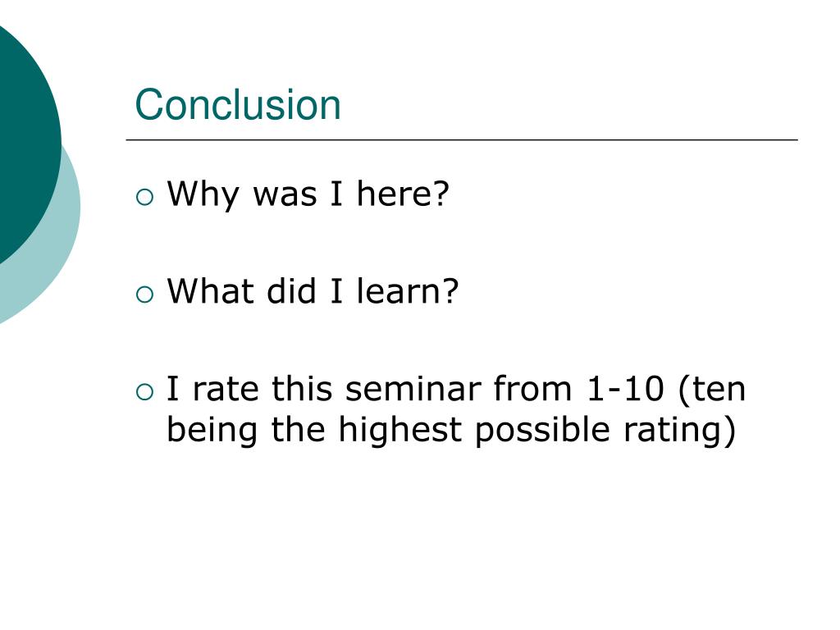The image size is (840, 630).
Task: Click the word "here?" in first bullet
Action: tap(403, 195)
